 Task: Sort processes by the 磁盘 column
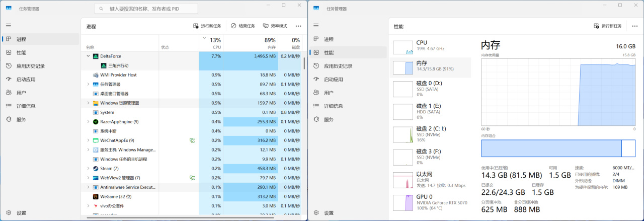point(290,43)
